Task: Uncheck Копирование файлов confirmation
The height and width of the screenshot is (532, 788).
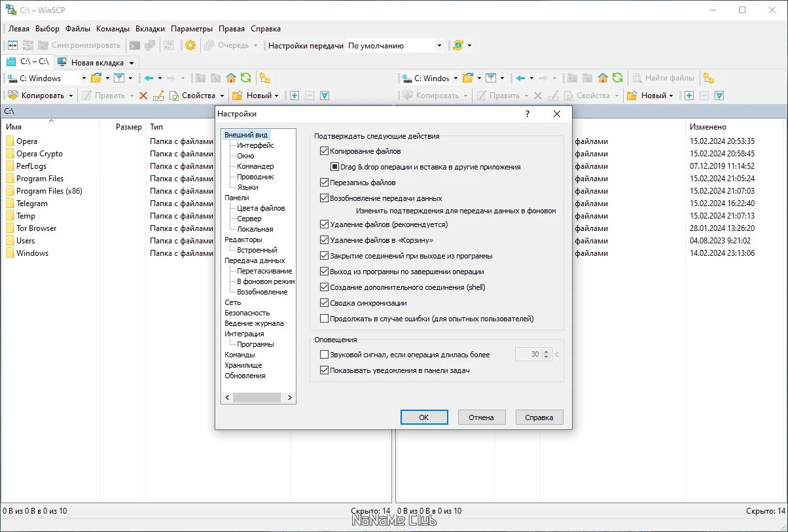Action: [324, 151]
